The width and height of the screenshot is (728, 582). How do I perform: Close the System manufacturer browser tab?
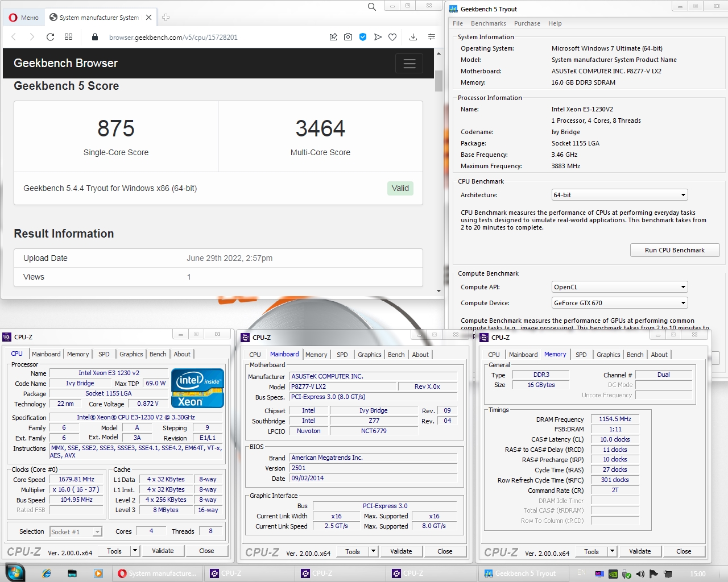coord(148,18)
